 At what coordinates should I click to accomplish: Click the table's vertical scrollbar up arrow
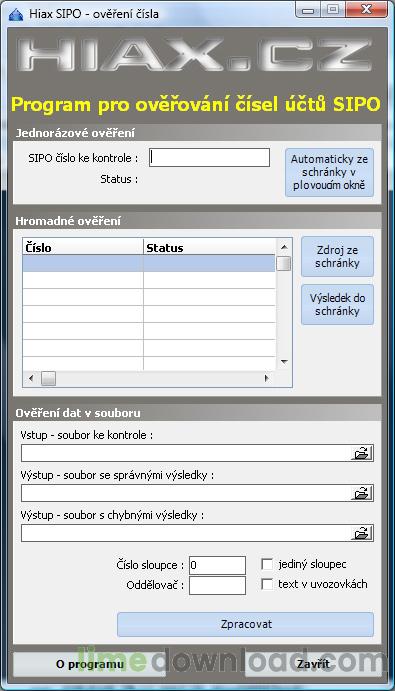[x=284, y=247]
